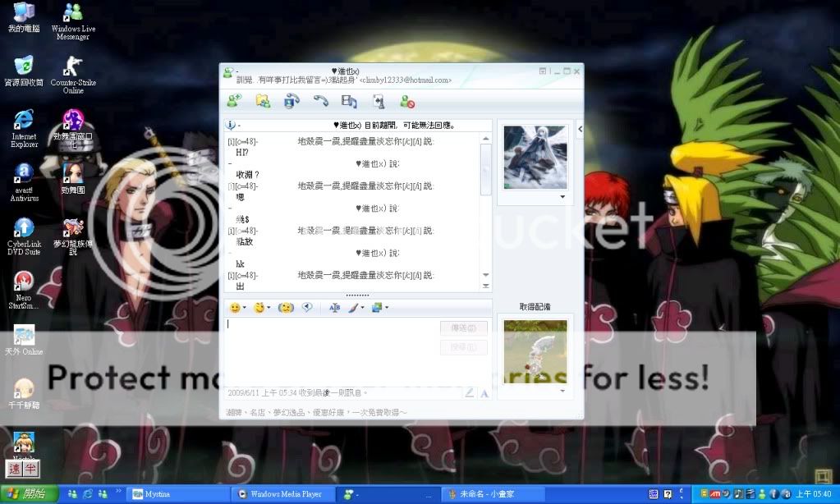Collapse the display picture side panel arrow
The width and height of the screenshot is (840, 504).
point(580,129)
